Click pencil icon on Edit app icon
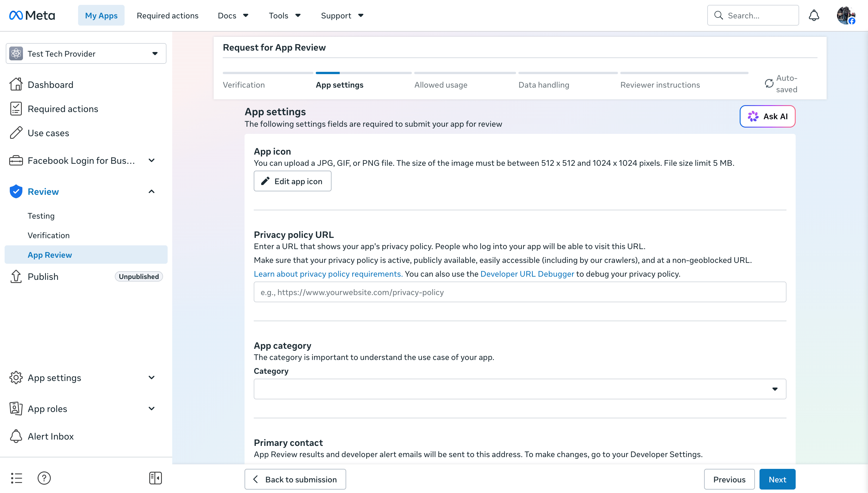The image size is (868, 493). pyautogui.click(x=265, y=181)
